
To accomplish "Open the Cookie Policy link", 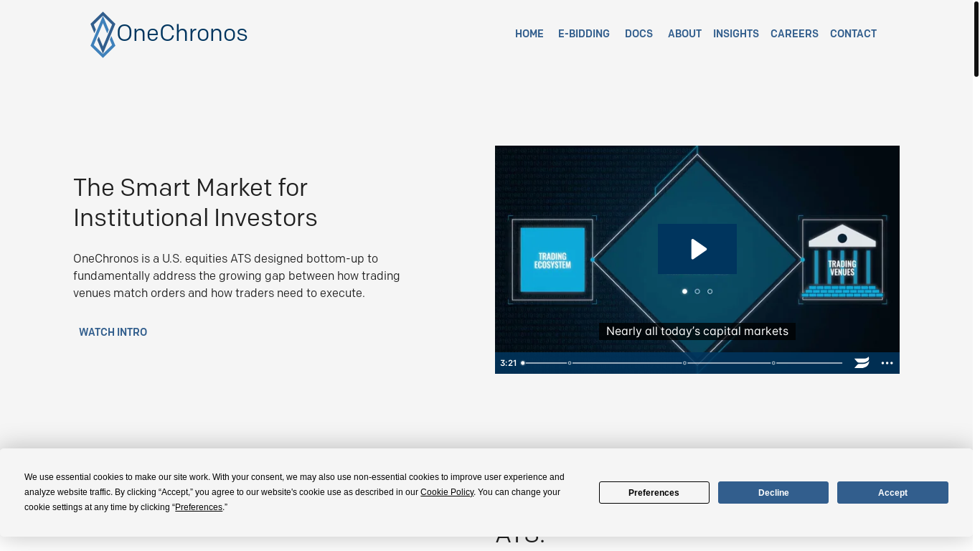I will 447,492.
